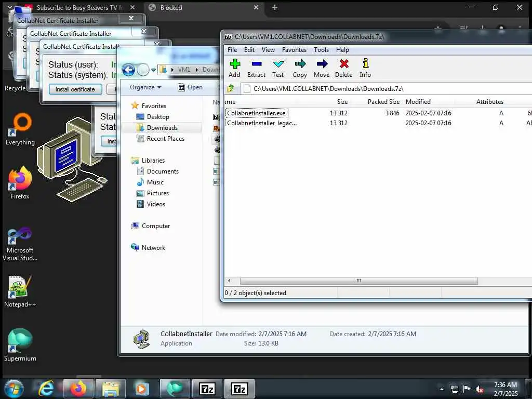Select the Notepad++ desktop shortcut
Screen dimensions: 532x399
(20, 292)
